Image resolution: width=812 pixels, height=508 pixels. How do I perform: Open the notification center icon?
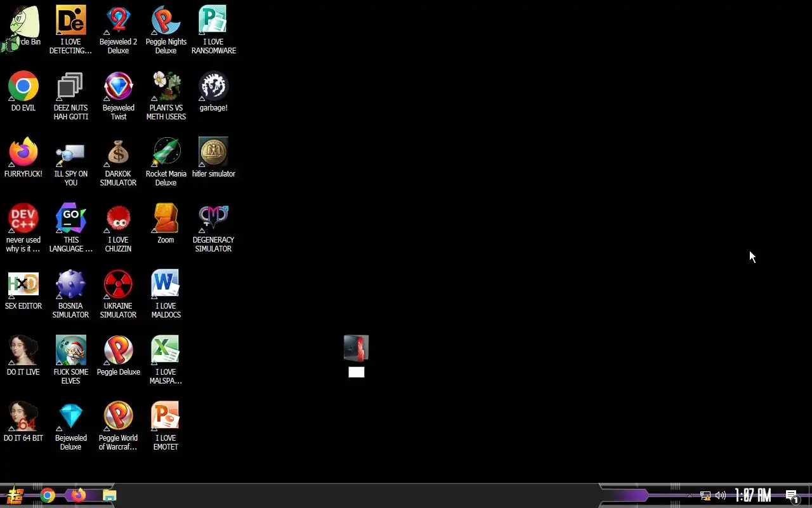pos(792,496)
